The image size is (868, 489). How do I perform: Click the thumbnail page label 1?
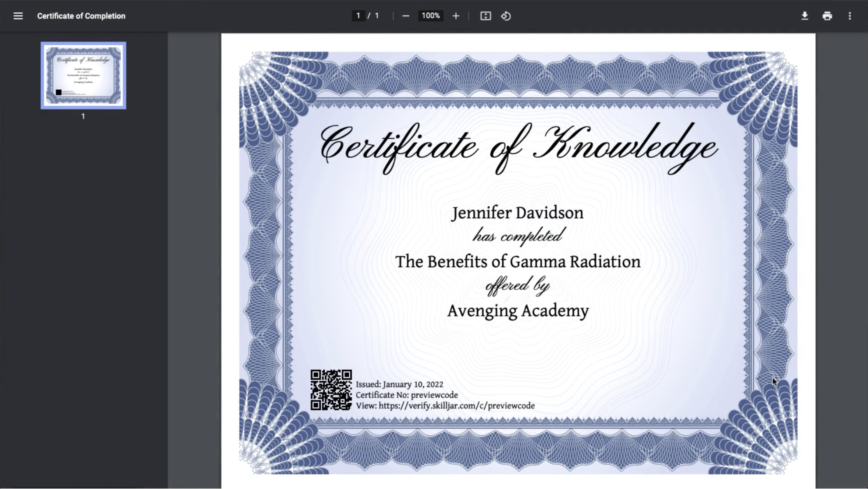pos(83,117)
